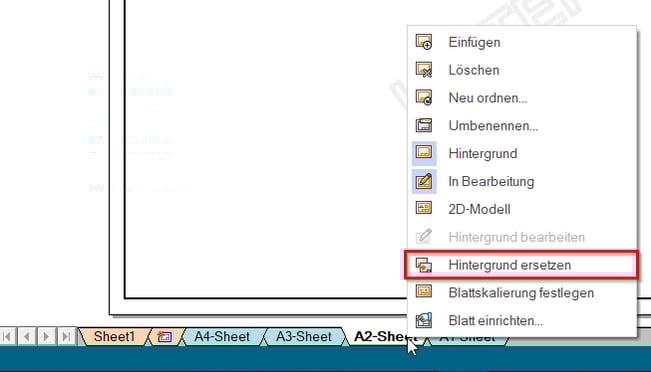Click the Blattskalierung festlegen icon
The height and width of the screenshot is (372, 651).
(x=424, y=292)
